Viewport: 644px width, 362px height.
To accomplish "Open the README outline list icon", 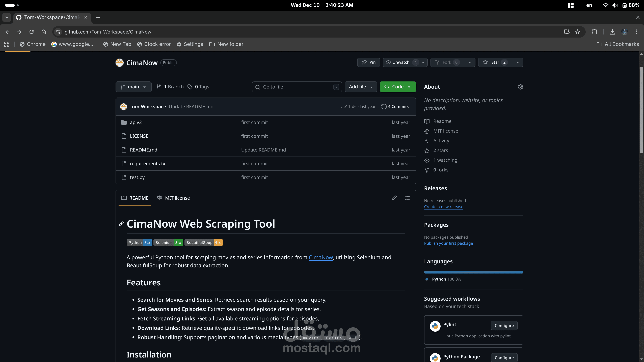I will click(407, 198).
